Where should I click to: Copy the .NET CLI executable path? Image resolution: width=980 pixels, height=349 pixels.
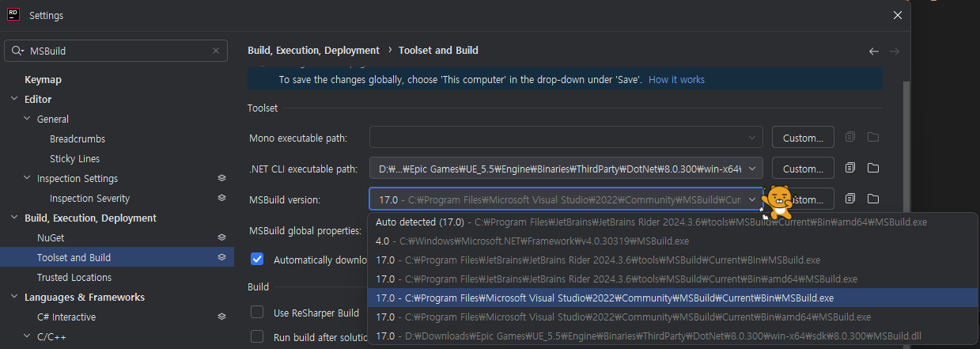click(849, 168)
